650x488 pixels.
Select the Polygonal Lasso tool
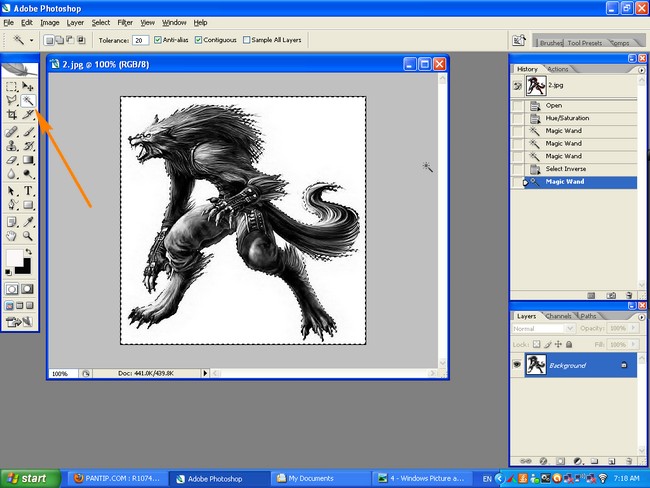[x=11, y=100]
